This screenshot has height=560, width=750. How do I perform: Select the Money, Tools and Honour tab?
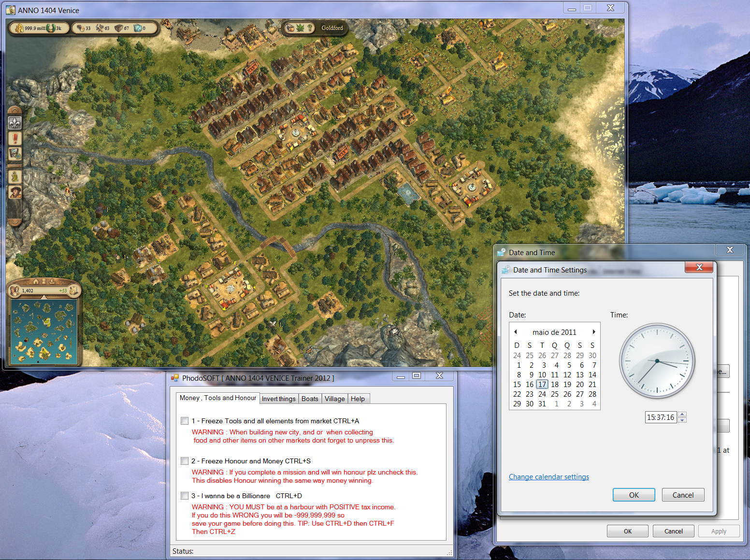point(218,398)
